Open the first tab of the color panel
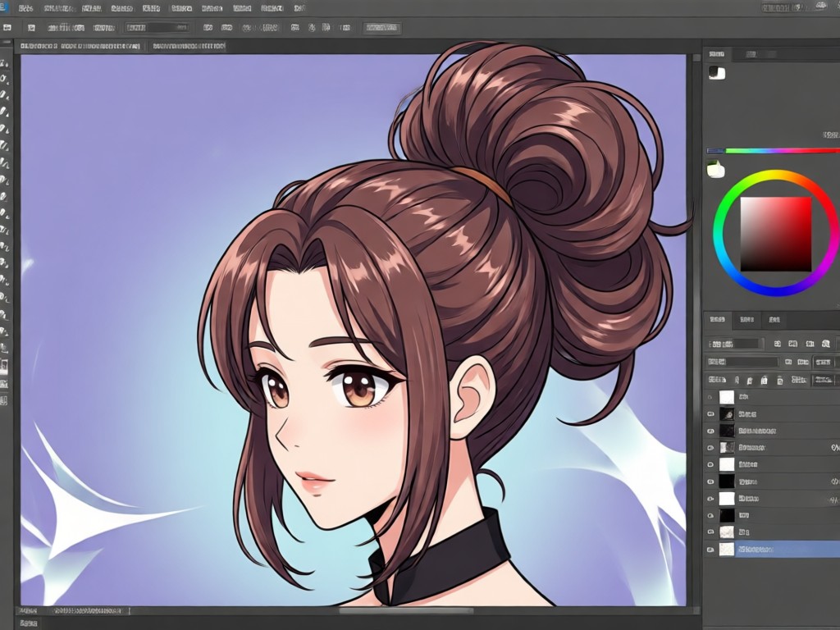The image size is (840, 630). pos(717,54)
